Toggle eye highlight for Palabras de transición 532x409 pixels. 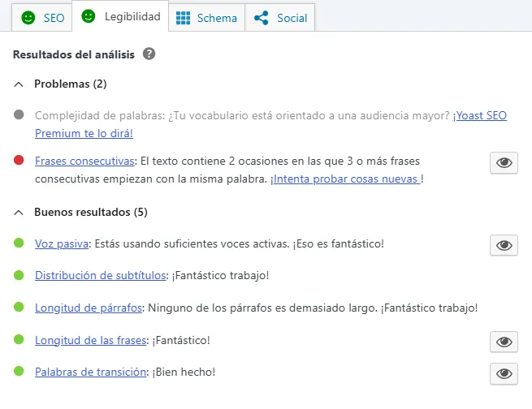[504, 373]
